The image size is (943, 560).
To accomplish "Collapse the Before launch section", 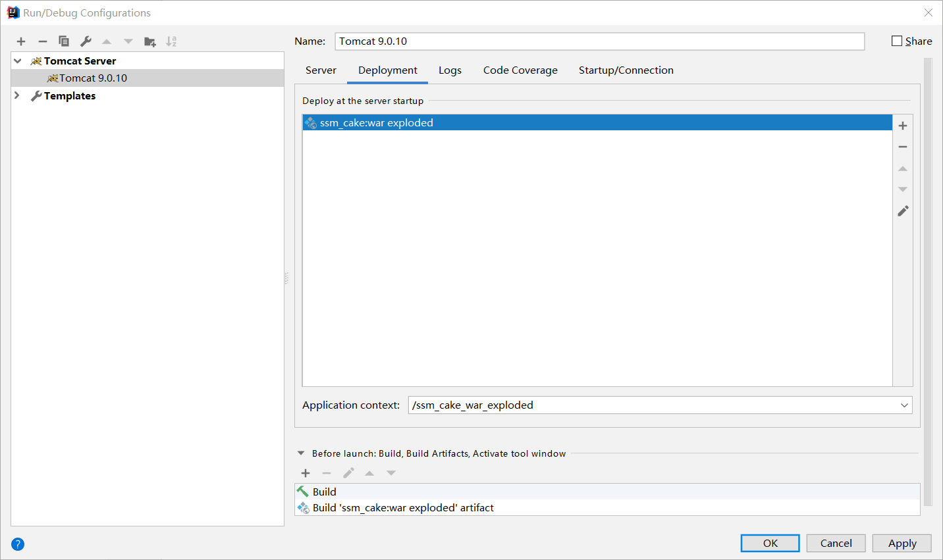I will tap(301, 453).
